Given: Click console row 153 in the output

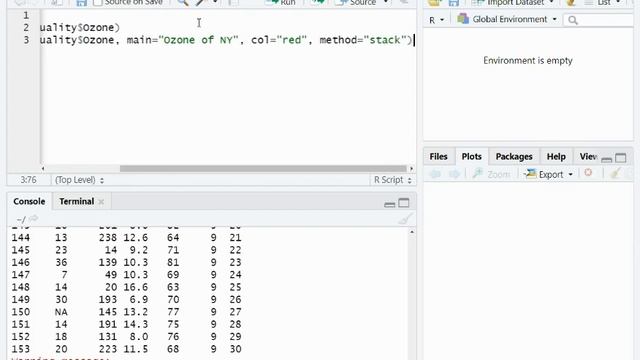Looking at the screenshot, I should tap(127, 349).
